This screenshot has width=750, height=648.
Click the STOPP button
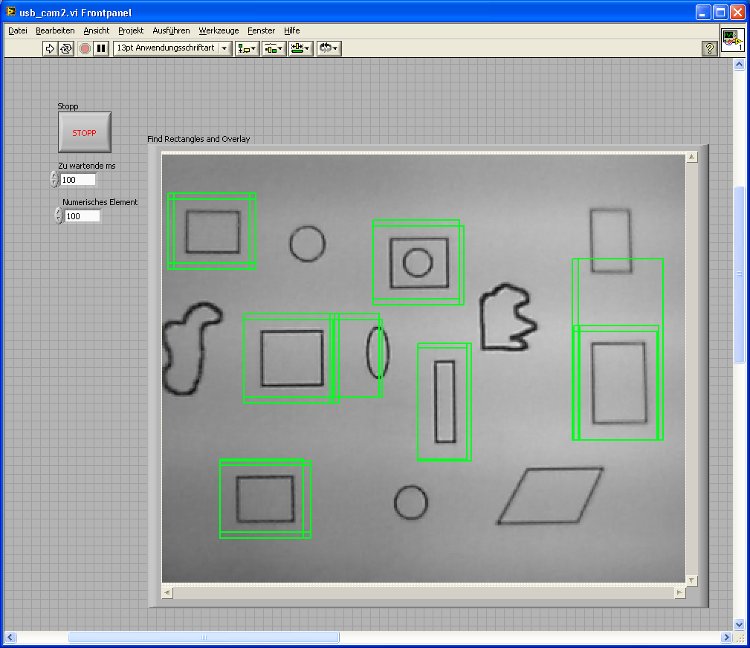point(85,132)
